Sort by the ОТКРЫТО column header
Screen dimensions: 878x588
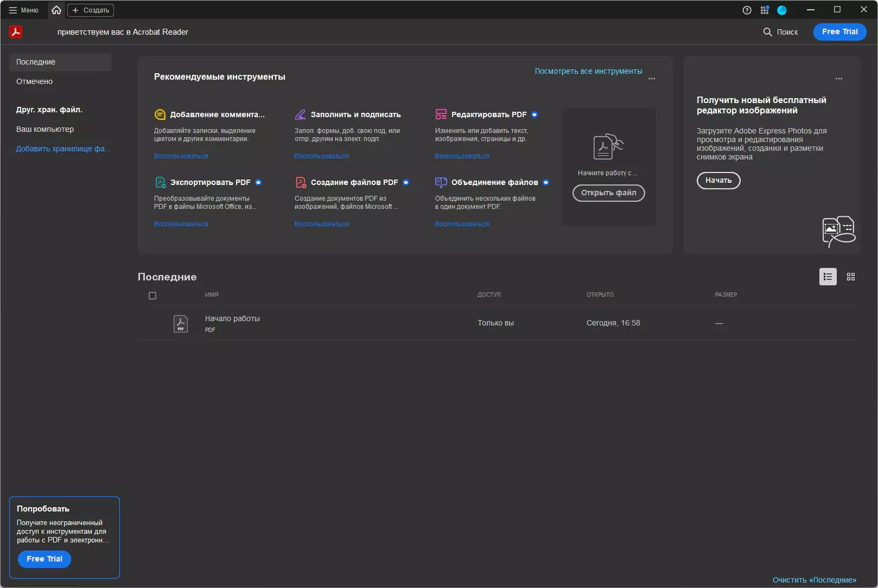(x=600, y=295)
